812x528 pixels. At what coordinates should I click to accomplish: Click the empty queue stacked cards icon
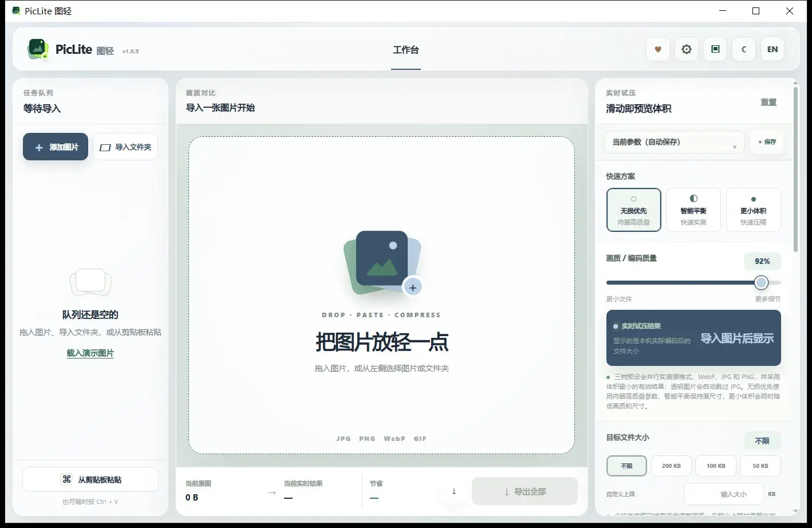(x=90, y=282)
